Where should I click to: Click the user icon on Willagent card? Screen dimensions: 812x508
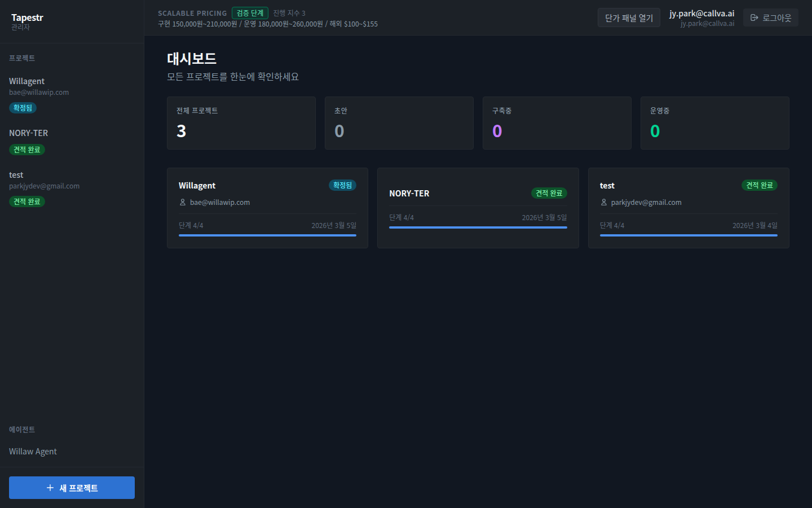click(x=183, y=202)
